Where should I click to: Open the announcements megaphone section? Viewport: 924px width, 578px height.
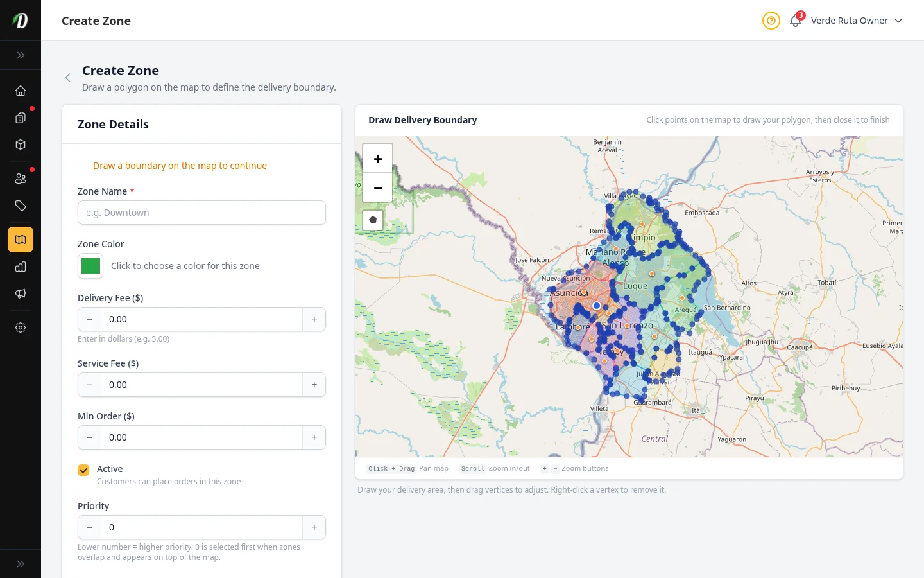coord(21,293)
